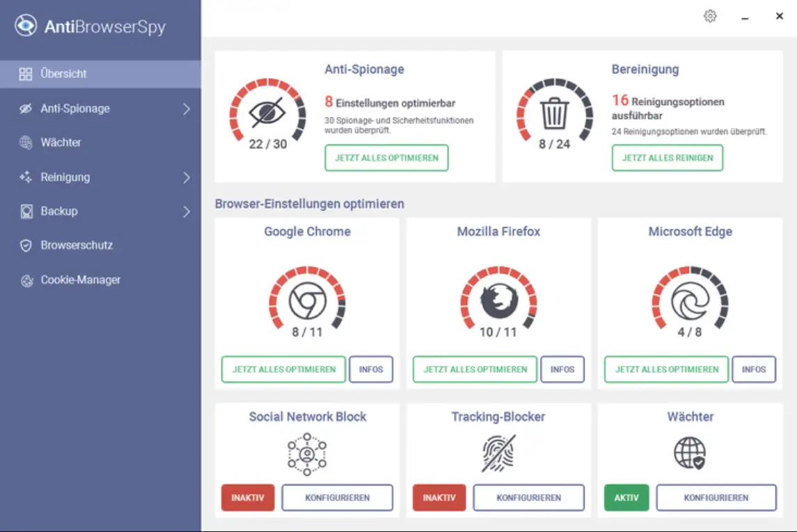Toggle the Social Network Block INAKTIV status
797x532 pixels.
[248, 498]
